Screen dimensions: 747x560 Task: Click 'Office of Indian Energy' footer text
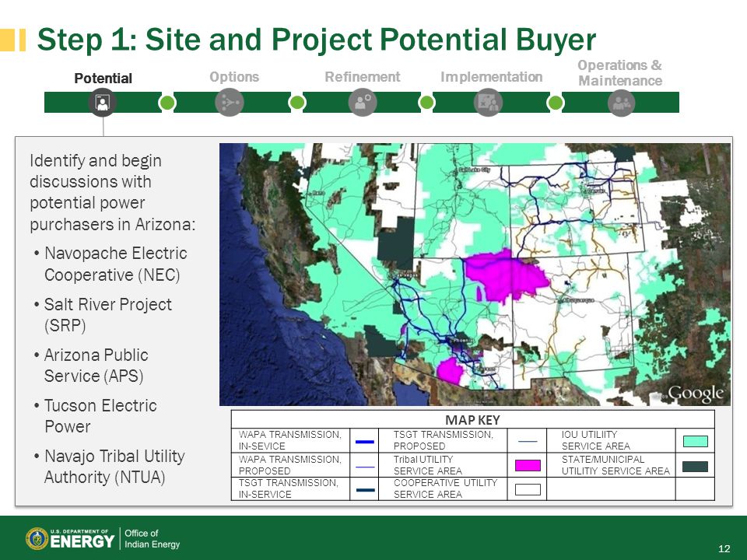pos(152,538)
